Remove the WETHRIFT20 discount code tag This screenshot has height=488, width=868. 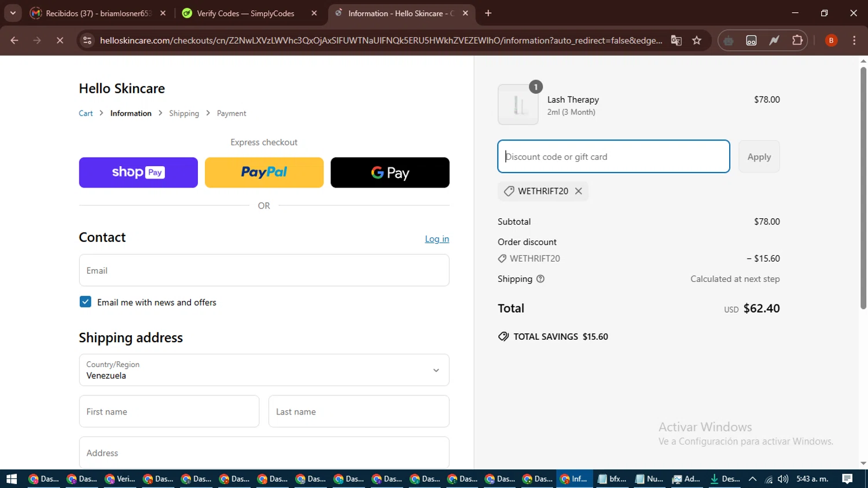(x=578, y=191)
